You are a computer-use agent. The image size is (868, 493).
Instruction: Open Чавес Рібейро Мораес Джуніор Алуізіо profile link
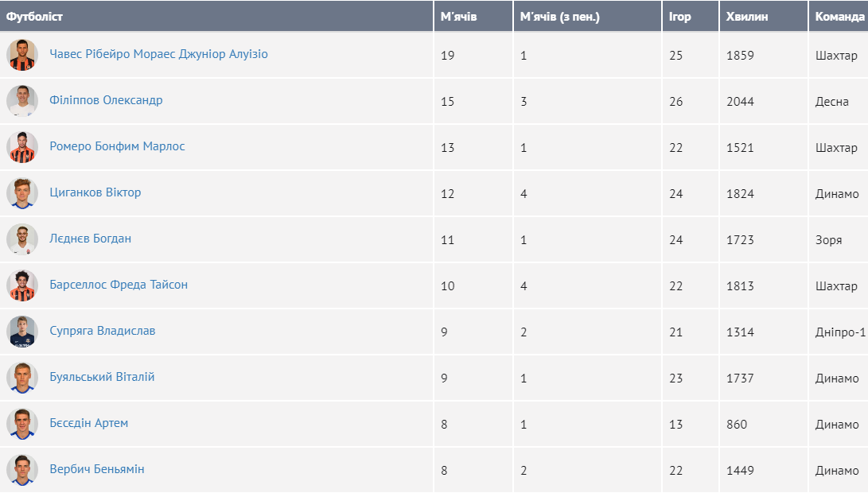point(158,54)
